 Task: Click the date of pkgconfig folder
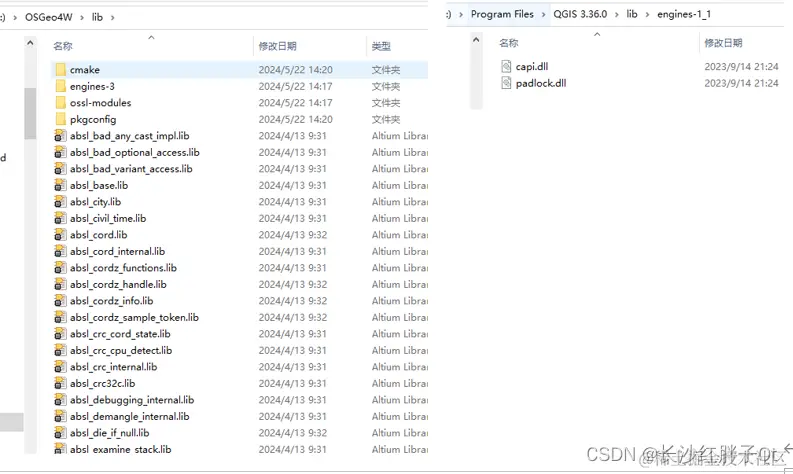tap(295, 119)
